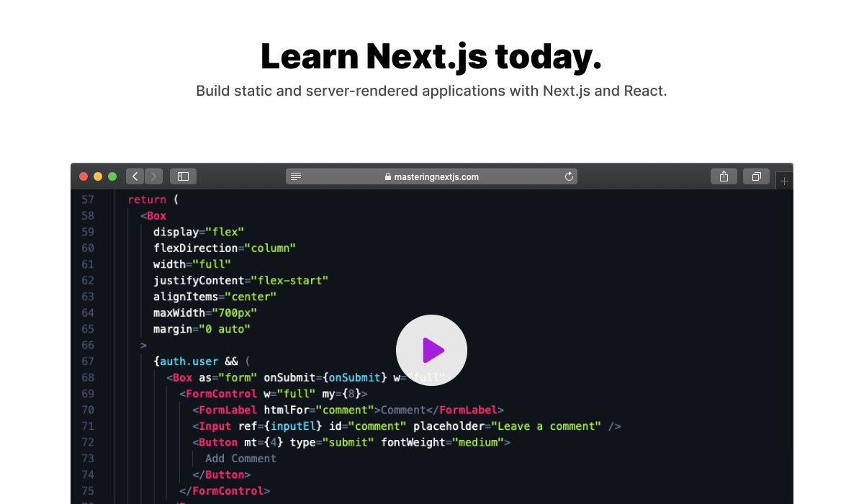
Task: Click the margin="0 auto" code line
Action: 202,329
